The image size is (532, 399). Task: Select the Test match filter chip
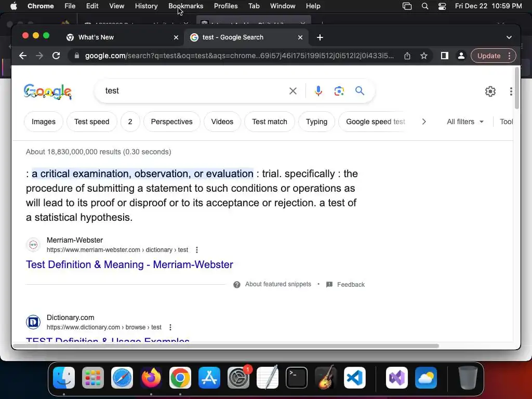pos(270,122)
